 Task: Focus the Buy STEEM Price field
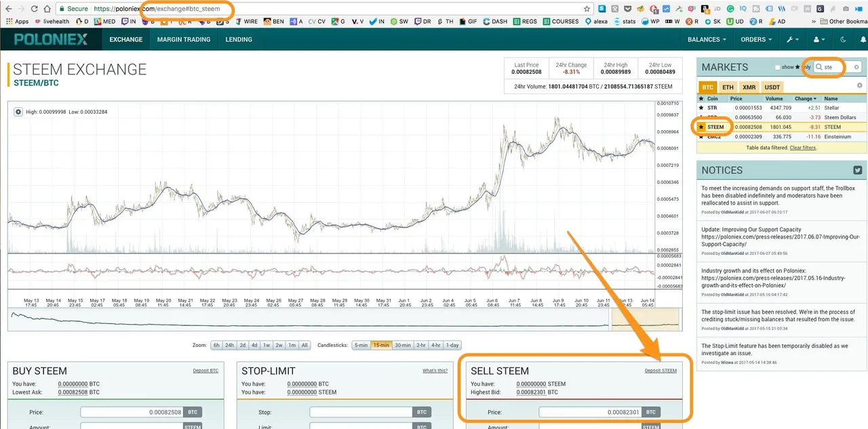click(x=132, y=412)
